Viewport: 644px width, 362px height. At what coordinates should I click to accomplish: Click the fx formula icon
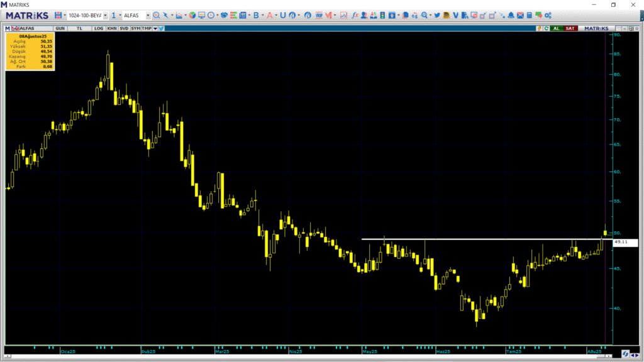coord(355,15)
